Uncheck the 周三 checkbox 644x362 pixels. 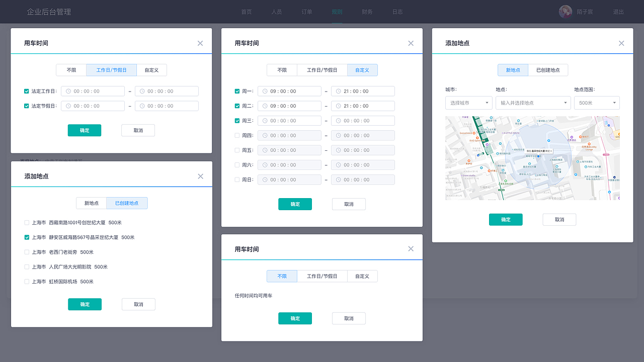point(237,121)
